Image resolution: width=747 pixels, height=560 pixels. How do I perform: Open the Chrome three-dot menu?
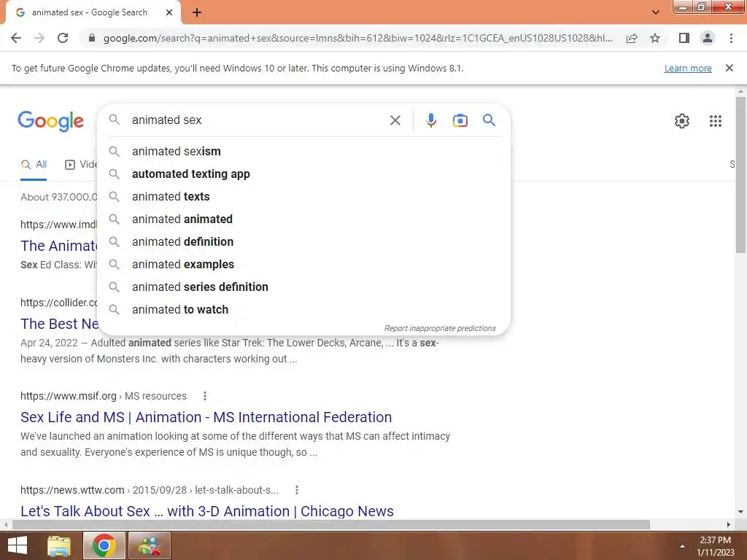click(731, 38)
